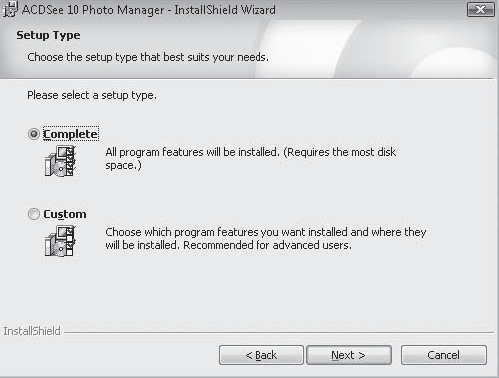Close the InstallShield Wizard window
Screen dimensions: 499x378
(x=481, y=10)
